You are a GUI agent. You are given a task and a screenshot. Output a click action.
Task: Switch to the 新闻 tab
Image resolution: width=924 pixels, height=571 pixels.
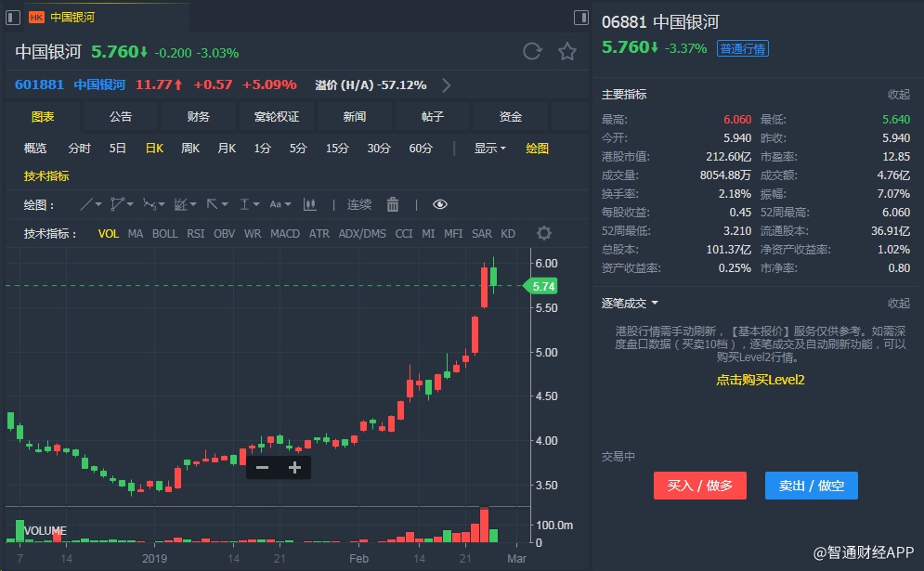[x=354, y=117]
